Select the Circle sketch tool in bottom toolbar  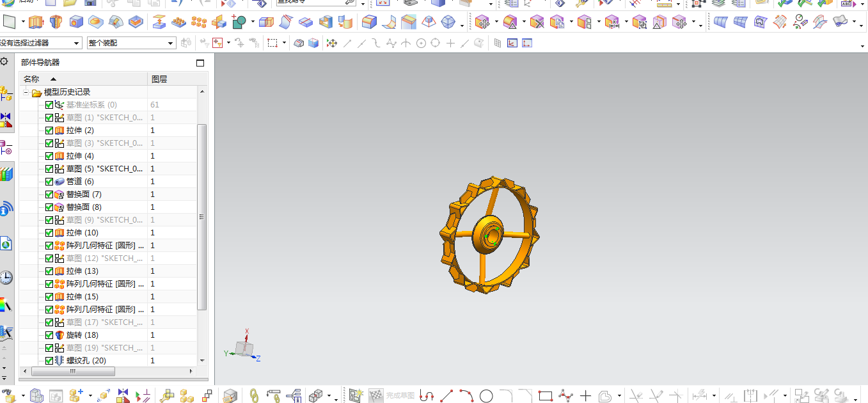pos(486,396)
